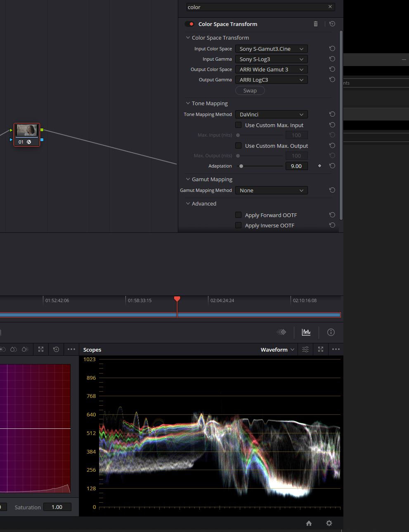Click timecode 02:04:24:24 on timeline ruler
The height and width of the screenshot is (532, 409).
point(222,300)
